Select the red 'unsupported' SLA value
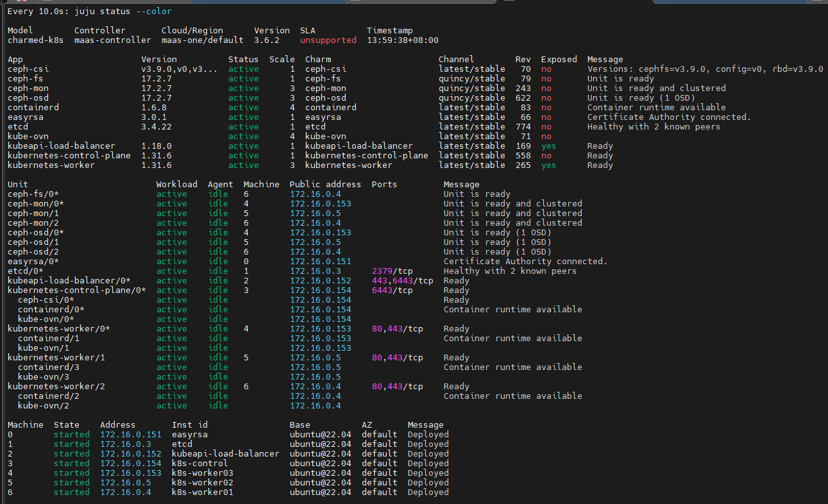The image size is (828, 504). click(x=328, y=40)
